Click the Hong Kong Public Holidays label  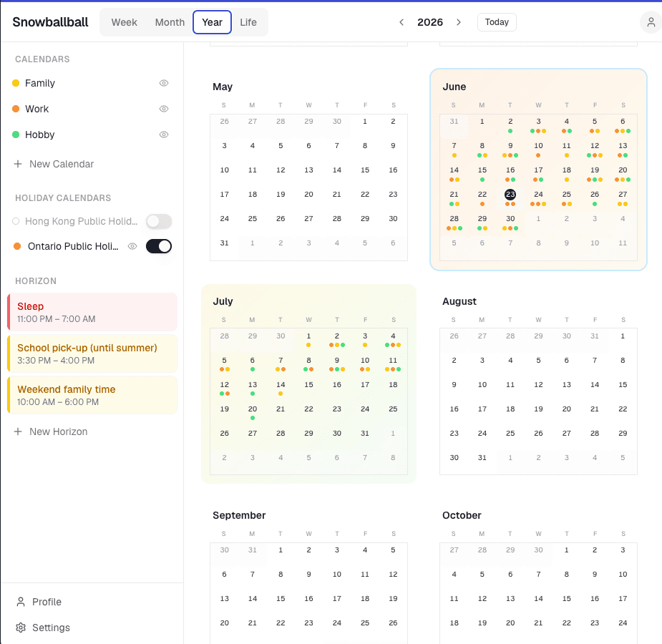click(82, 221)
